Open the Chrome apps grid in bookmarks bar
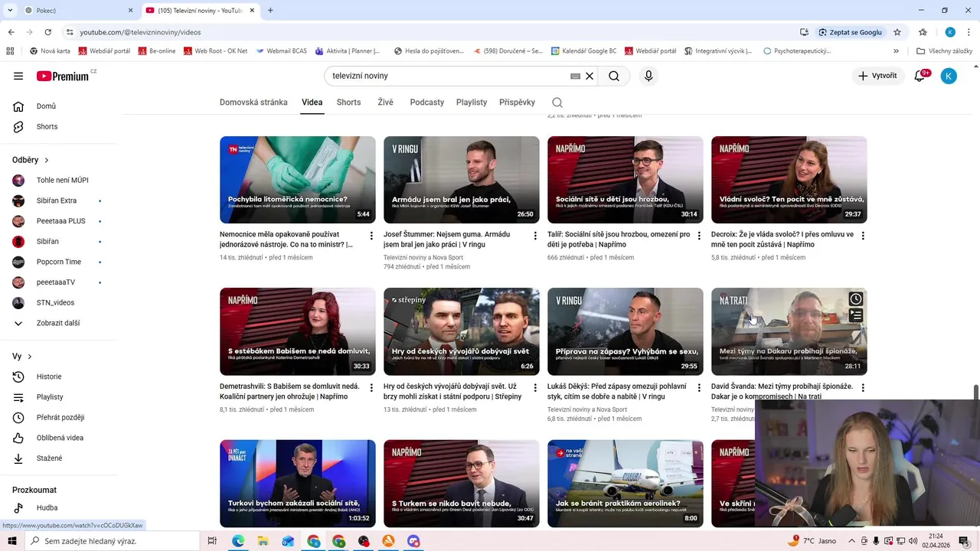Image resolution: width=980 pixels, height=551 pixels. tap(10, 51)
